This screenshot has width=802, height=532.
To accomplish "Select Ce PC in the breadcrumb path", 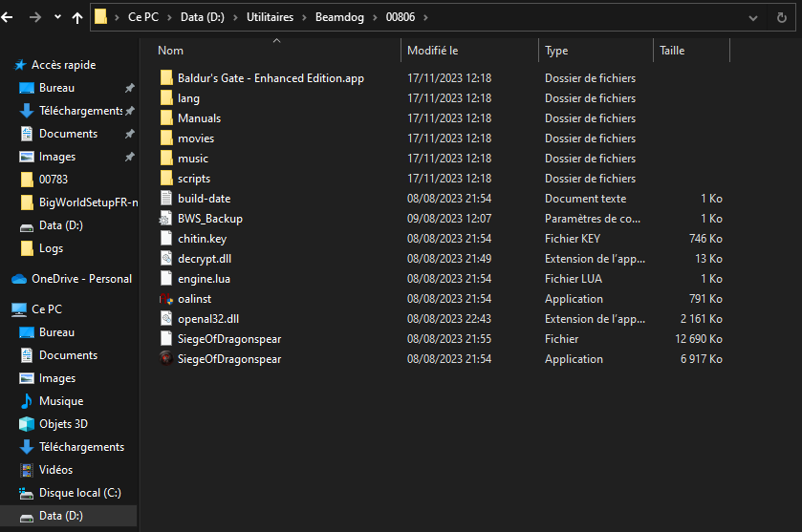I will 143,17.
